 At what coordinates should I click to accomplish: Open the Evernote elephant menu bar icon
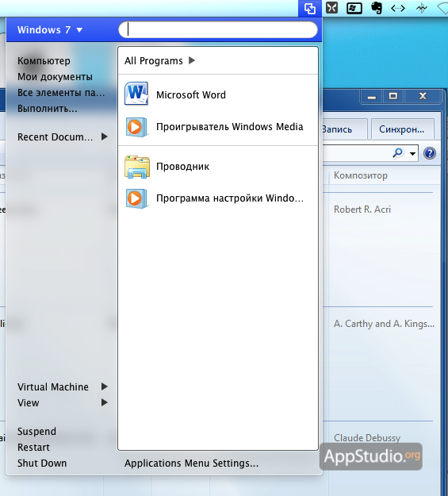[x=376, y=8]
